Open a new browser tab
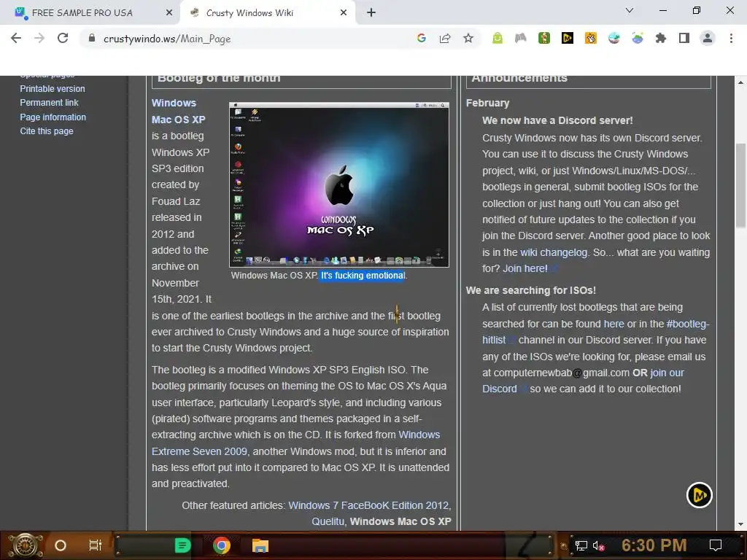Image resolution: width=747 pixels, height=560 pixels. click(371, 13)
